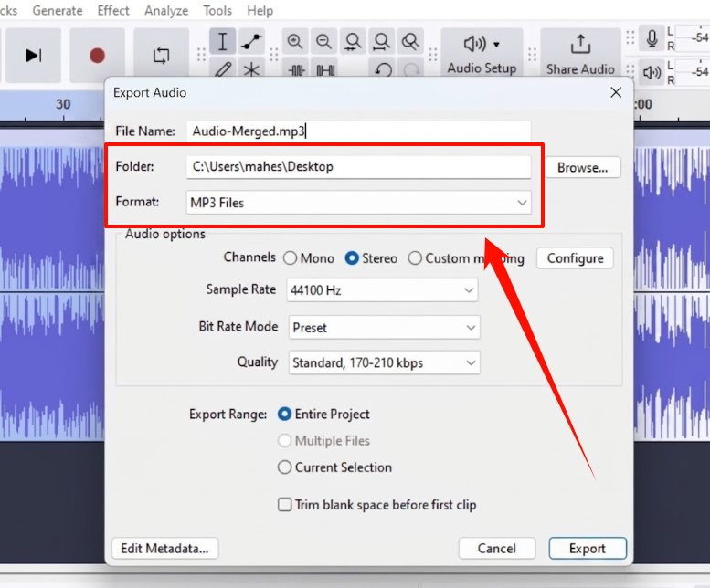
Task: Expand the Sample Rate 44100 Hz dropdown
Action: pos(383,290)
